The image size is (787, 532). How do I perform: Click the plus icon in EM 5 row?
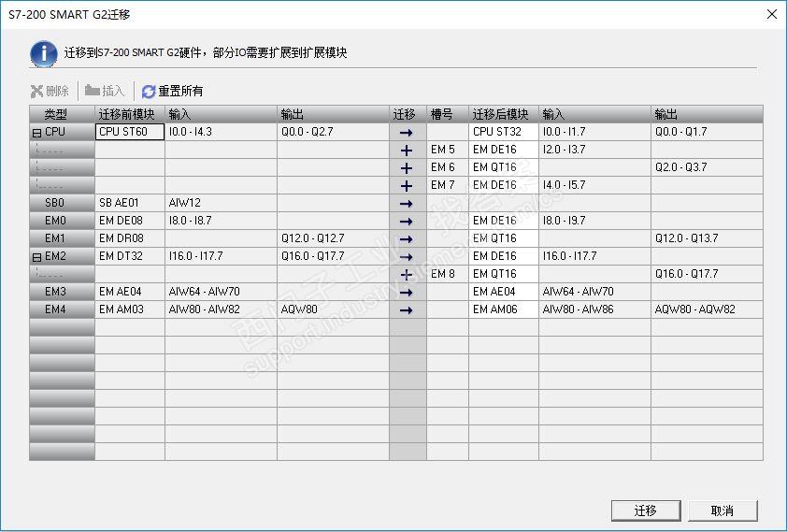click(x=407, y=151)
